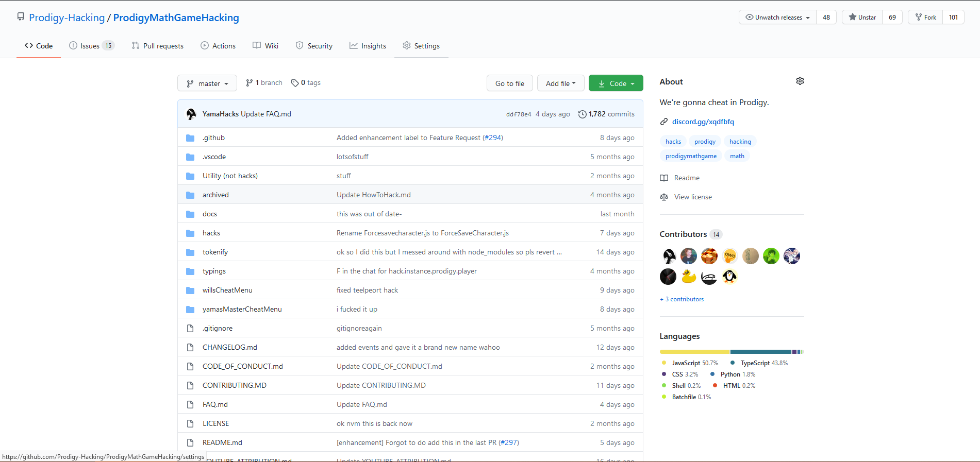Click the README.md file icon
The image size is (980, 462).
[x=190, y=442]
